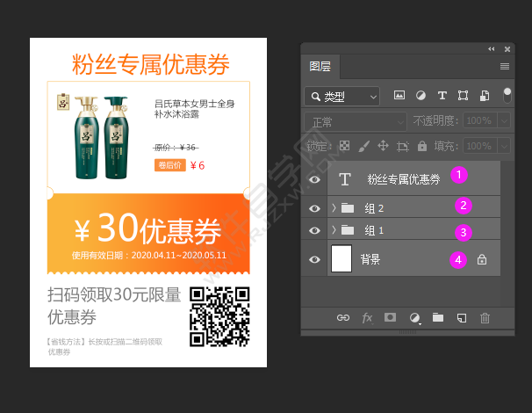Create a new layer
532x413 pixels.
tap(462, 318)
